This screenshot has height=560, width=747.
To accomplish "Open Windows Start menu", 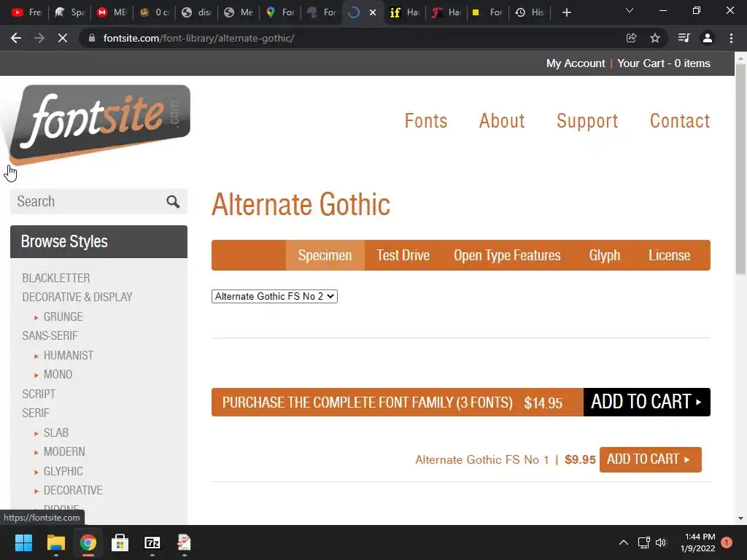I will point(23,542).
